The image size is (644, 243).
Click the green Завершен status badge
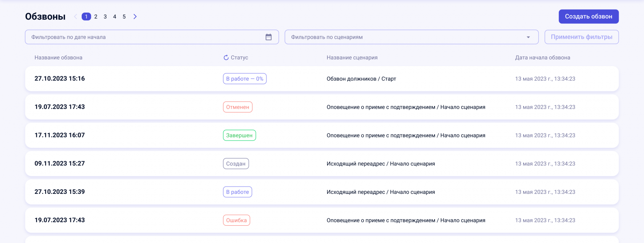coord(239,136)
